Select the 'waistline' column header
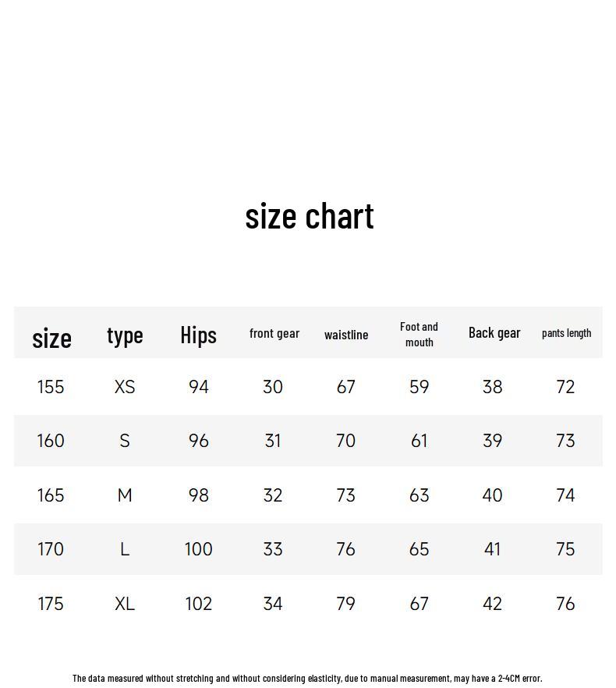This screenshot has width=616, height=688. (x=346, y=335)
